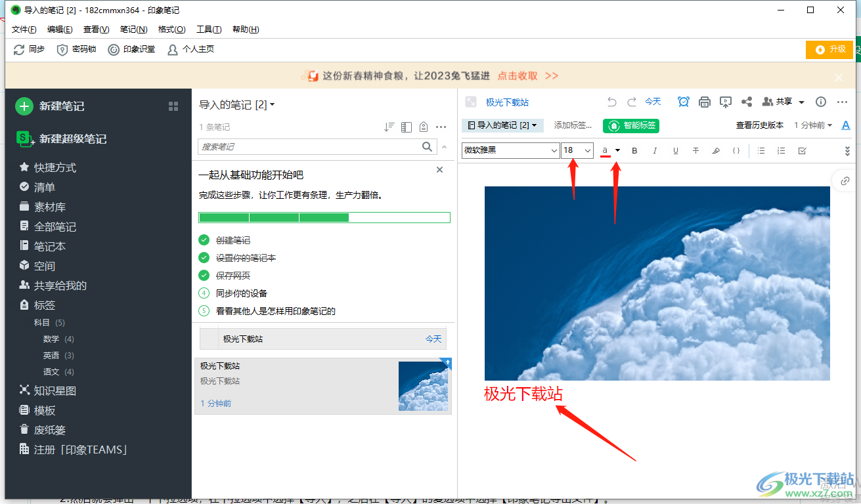861x504 pixels.
Task: Create a new super note
Action: (x=62, y=138)
